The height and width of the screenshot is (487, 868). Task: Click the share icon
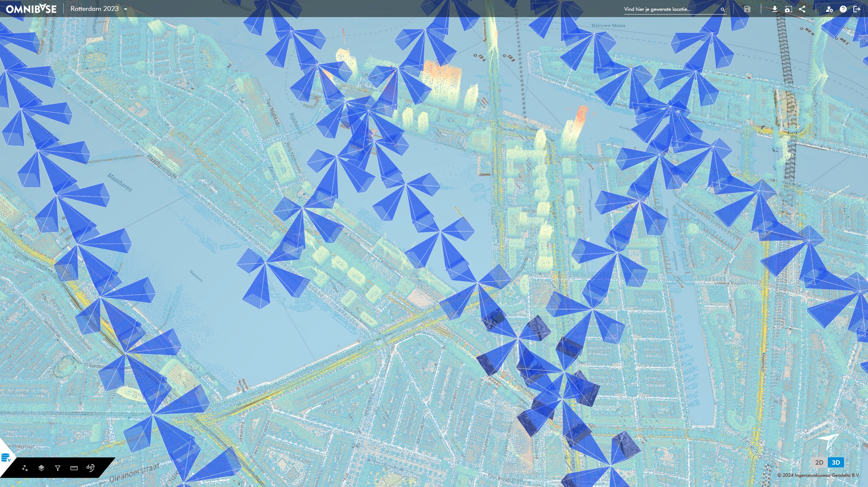click(802, 9)
